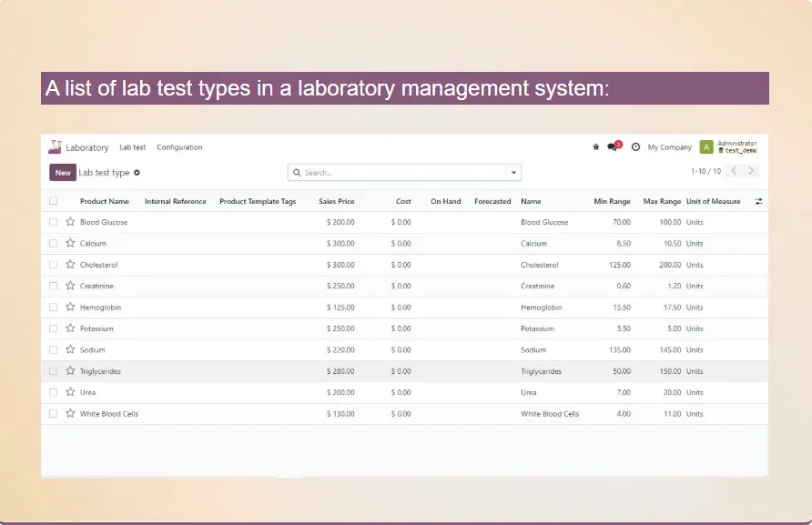Click into the Search input field

tap(401, 172)
